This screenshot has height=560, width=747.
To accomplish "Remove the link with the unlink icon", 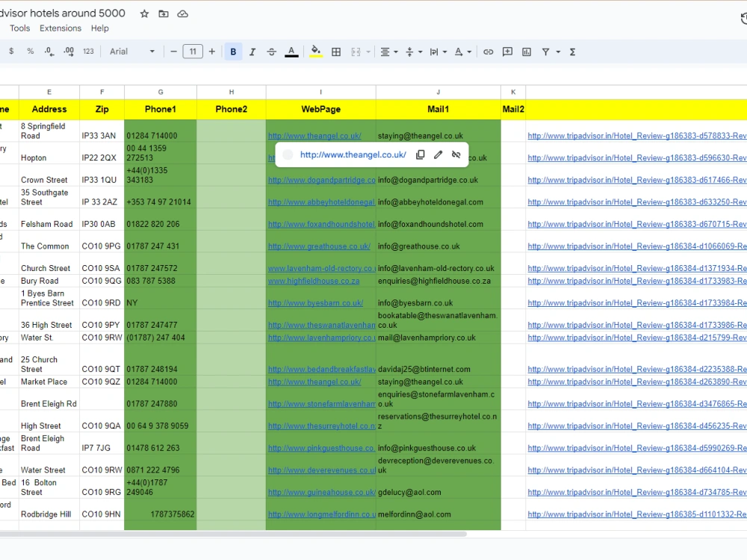I will [456, 155].
